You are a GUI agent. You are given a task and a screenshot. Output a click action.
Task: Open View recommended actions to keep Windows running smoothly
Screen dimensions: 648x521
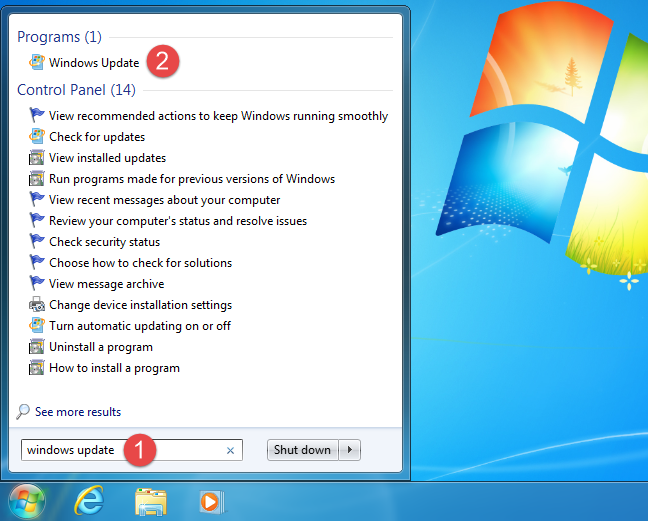pyautogui.click(x=218, y=116)
